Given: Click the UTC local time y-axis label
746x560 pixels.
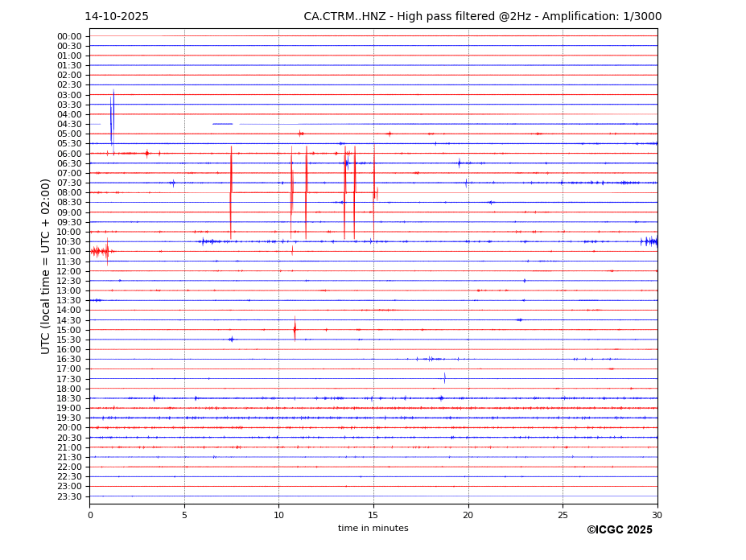Looking at the screenshot, I should pos(46,266).
